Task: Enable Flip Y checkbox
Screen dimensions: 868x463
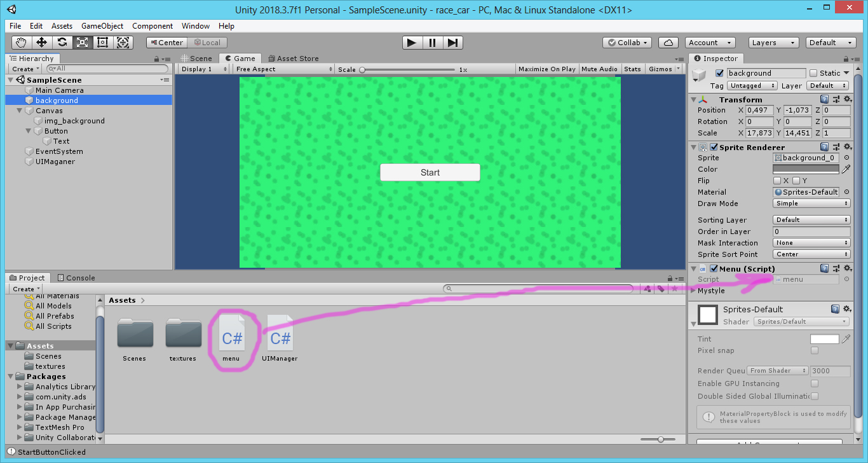Action: 796,181
